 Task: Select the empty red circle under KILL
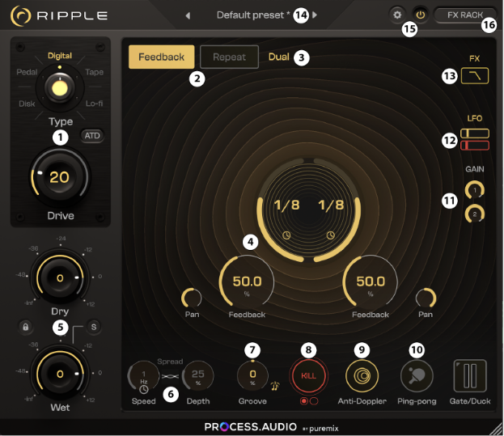(x=314, y=401)
